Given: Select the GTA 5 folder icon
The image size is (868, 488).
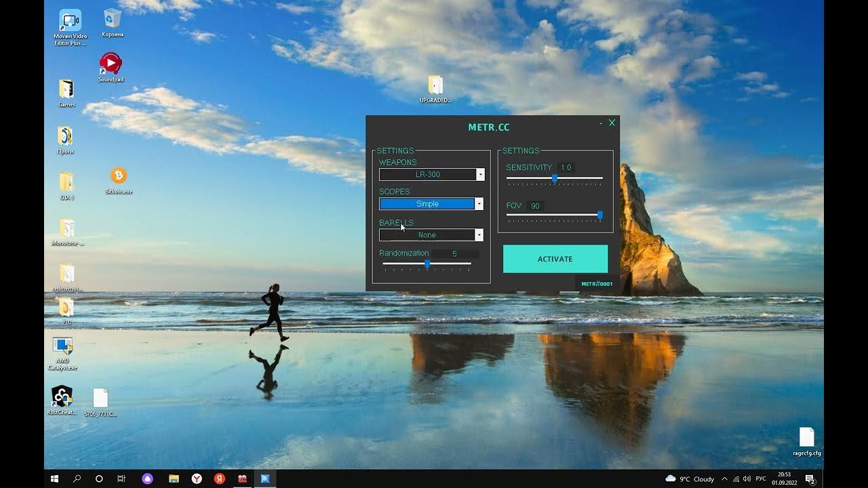Looking at the screenshot, I should [66, 186].
